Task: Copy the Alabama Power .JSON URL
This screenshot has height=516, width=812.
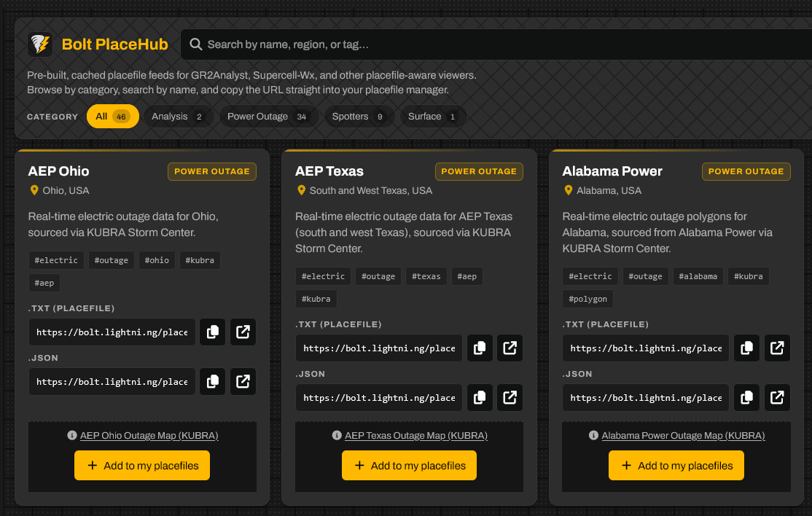Action: pos(746,397)
